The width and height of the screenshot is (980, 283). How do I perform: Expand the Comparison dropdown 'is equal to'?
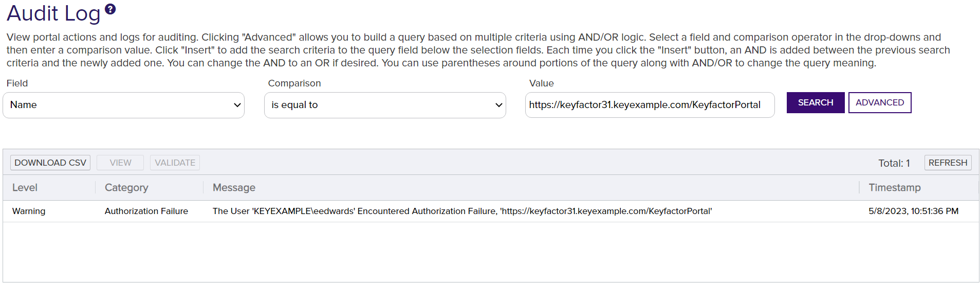click(385, 105)
